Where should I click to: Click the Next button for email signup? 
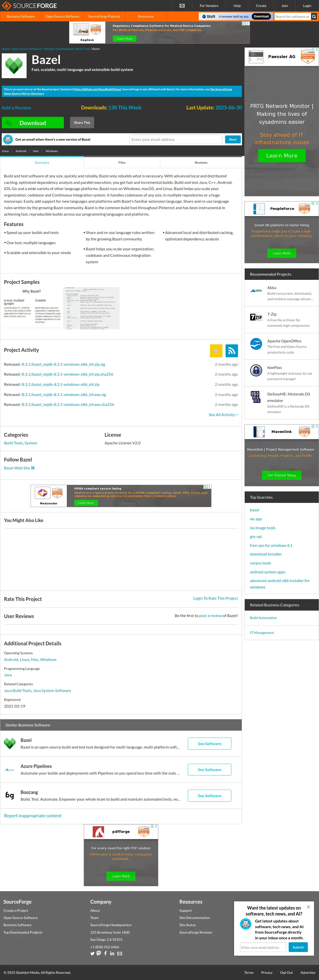233,140
